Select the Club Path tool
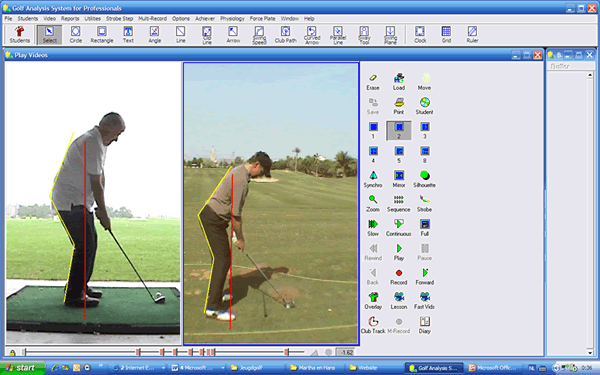Viewport: 600px width, 375px height. 285,35
